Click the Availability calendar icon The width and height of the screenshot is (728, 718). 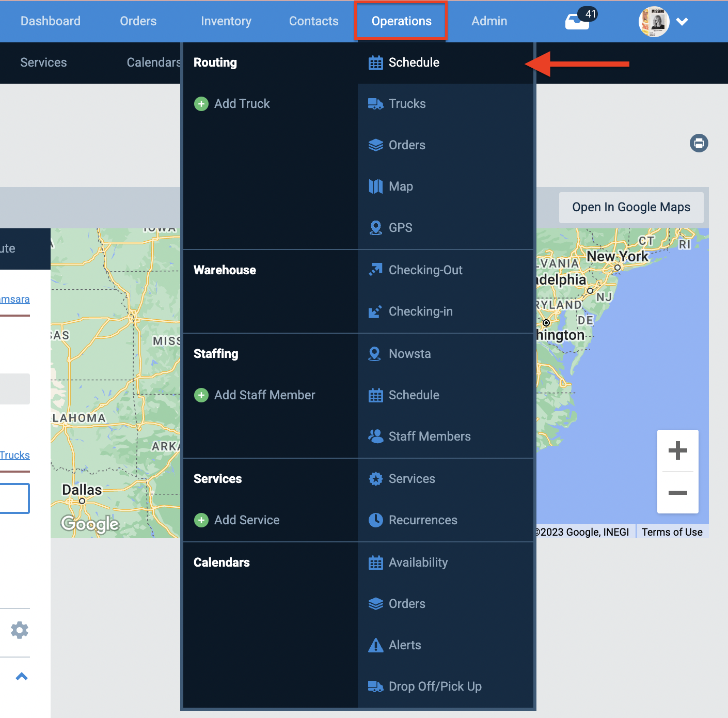coord(376,563)
